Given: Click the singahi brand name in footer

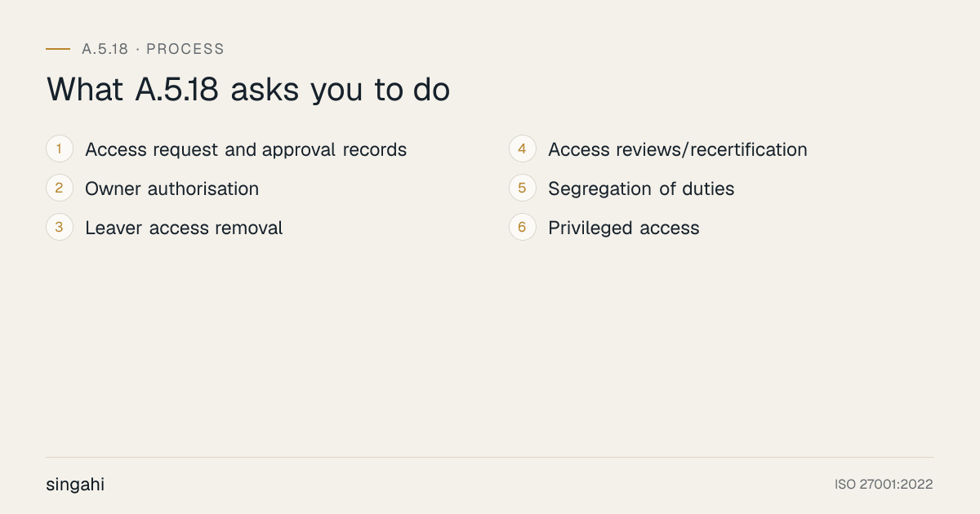Looking at the screenshot, I should (75, 485).
